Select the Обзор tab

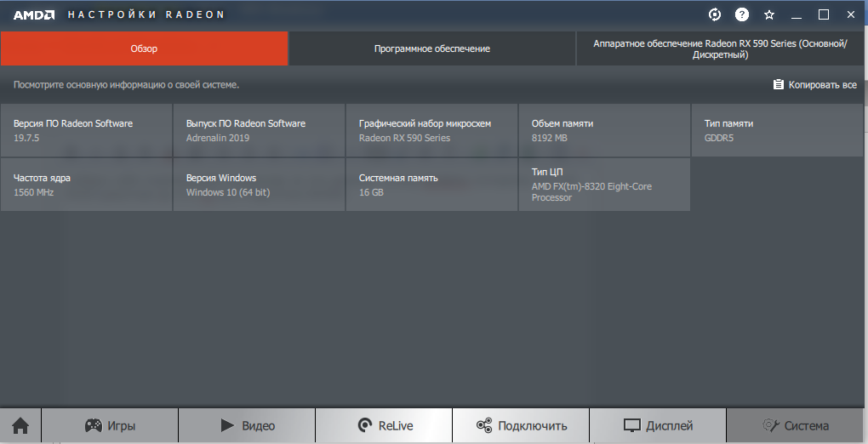click(144, 48)
